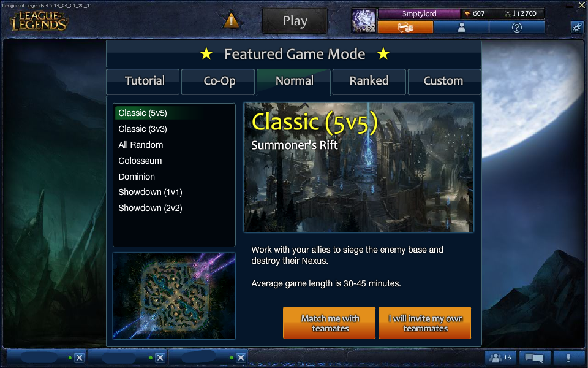Image resolution: width=588 pixels, height=368 pixels.
Task: Click I will invite my own teammates
Action: pyautogui.click(x=425, y=323)
